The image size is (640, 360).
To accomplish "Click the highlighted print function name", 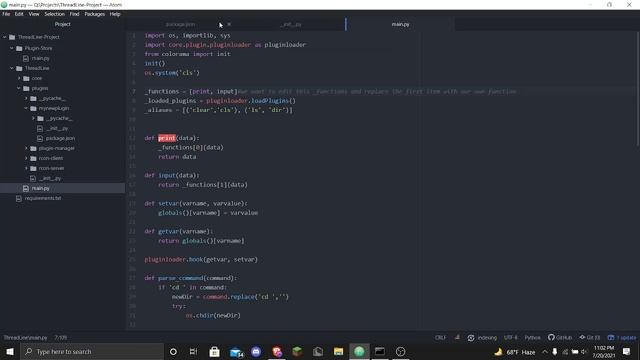I will tap(167, 138).
